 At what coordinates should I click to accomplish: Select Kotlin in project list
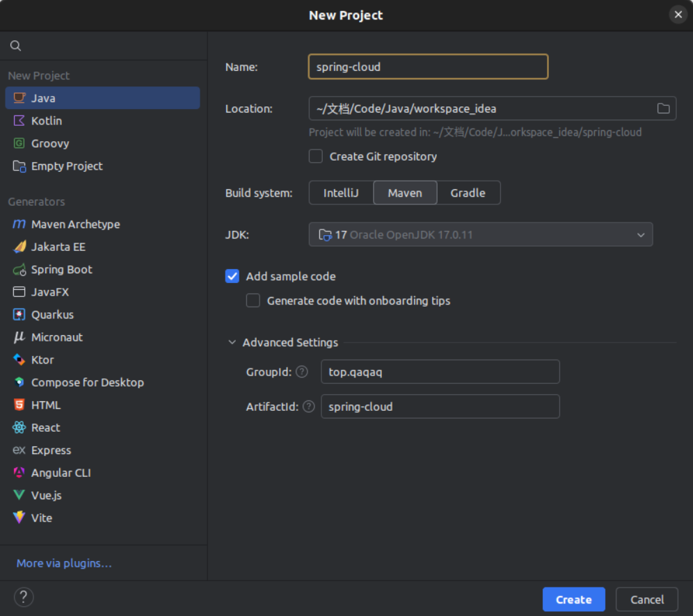coord(102,120)
